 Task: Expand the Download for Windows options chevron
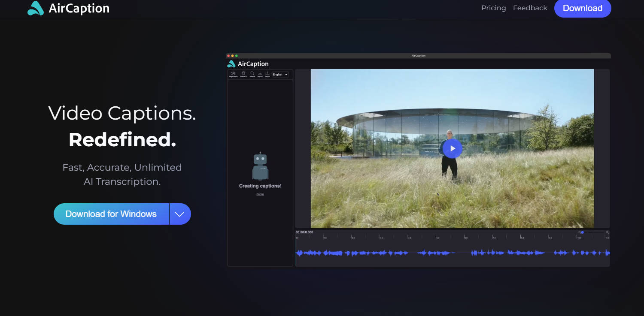pyautogui.click(x=180, y=214)
